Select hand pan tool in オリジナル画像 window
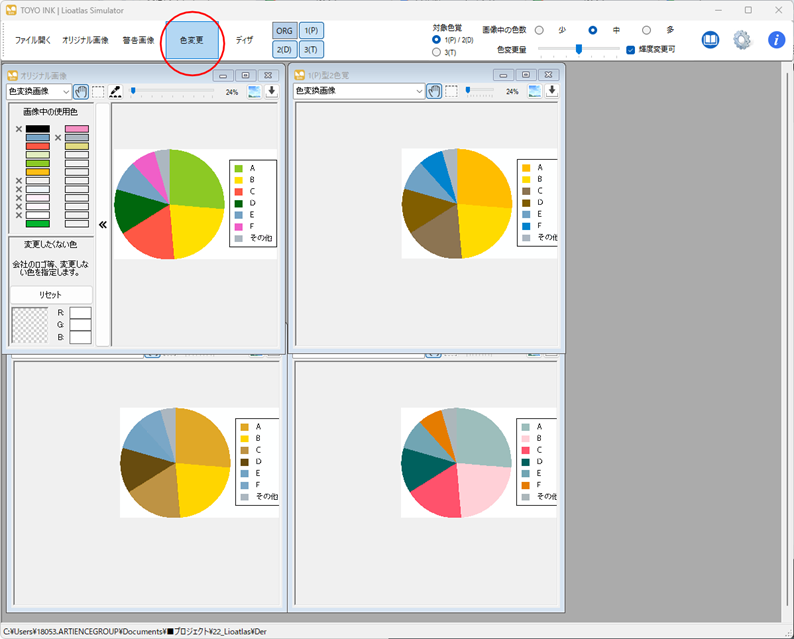 click(81, 91)
